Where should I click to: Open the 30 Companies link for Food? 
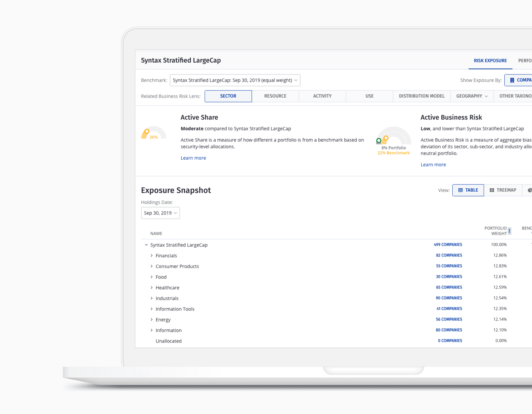(449, 277)
